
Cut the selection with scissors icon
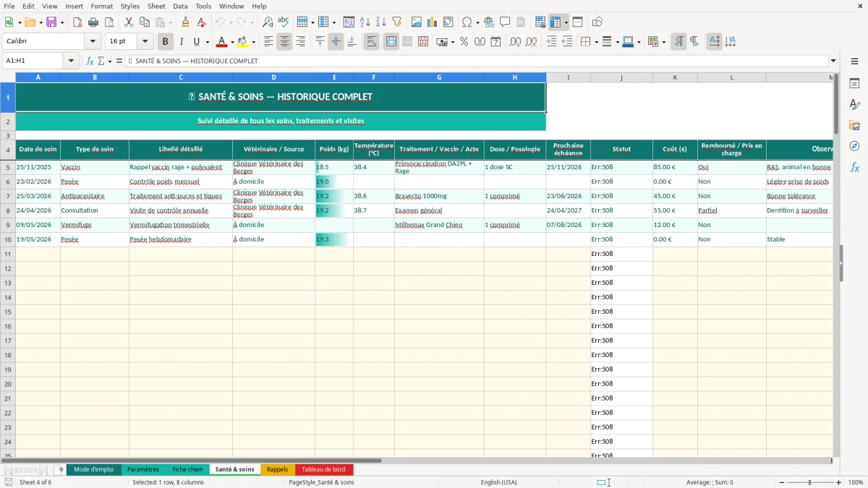[128, 22]
